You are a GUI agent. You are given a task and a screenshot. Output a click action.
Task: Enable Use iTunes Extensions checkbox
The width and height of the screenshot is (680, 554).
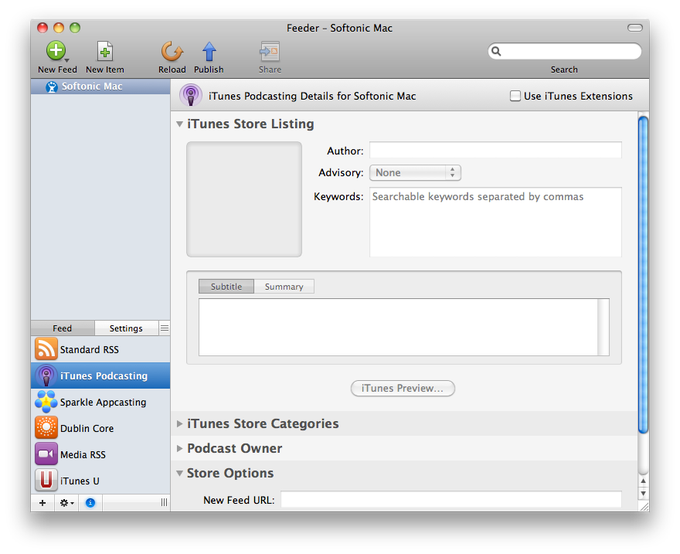click(x=515, y=96)
